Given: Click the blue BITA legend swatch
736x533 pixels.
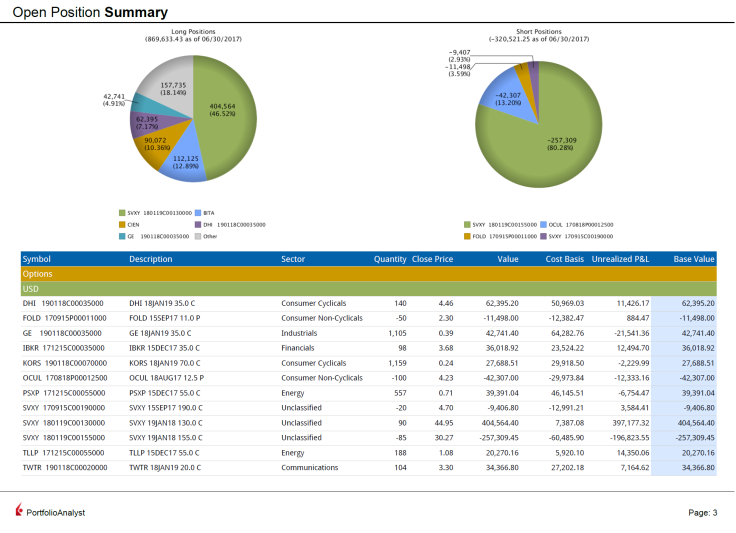Looking at the screenshot, I should (198, 213).
